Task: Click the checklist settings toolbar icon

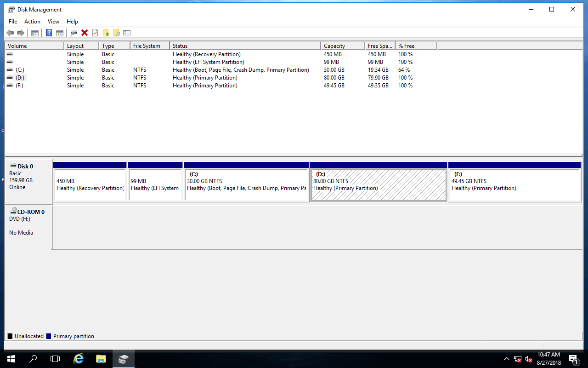Action: click(127, 33)
